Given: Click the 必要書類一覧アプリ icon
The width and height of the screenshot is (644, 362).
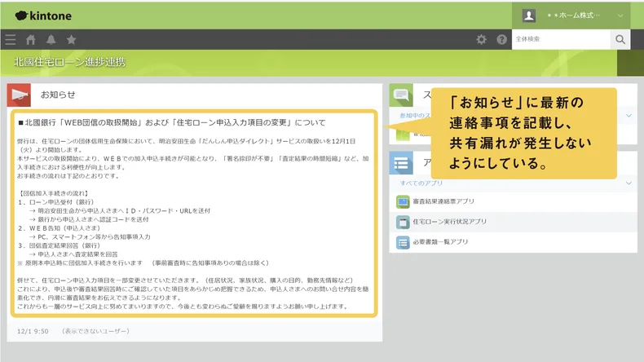Looking at the screenshot, I should point(403,242).
